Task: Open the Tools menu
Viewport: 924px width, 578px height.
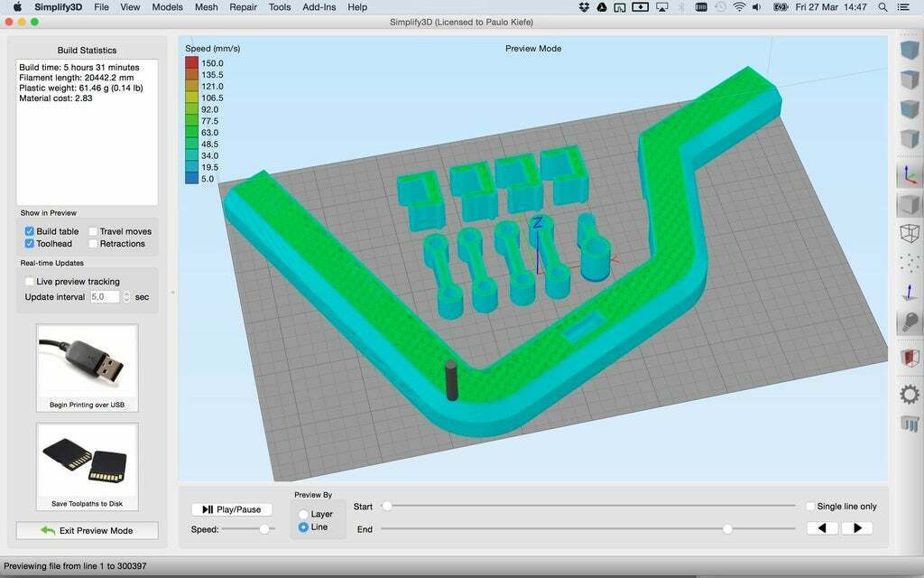Action: pyautogui.click(x=280, y=7)
